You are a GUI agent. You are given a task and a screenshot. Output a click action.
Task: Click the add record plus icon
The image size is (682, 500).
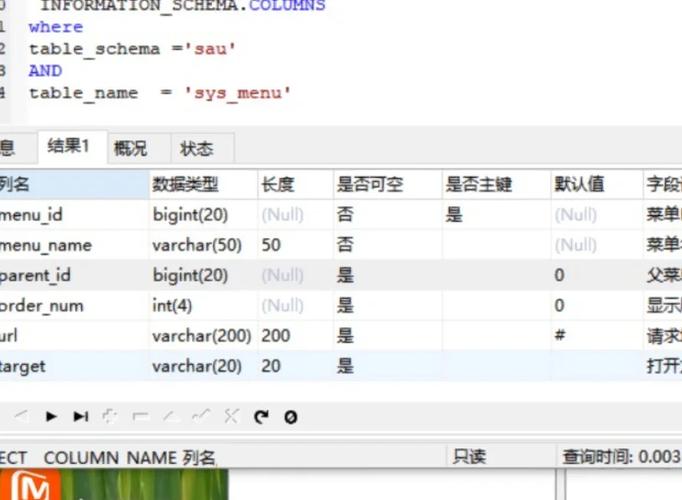point(110,416)
